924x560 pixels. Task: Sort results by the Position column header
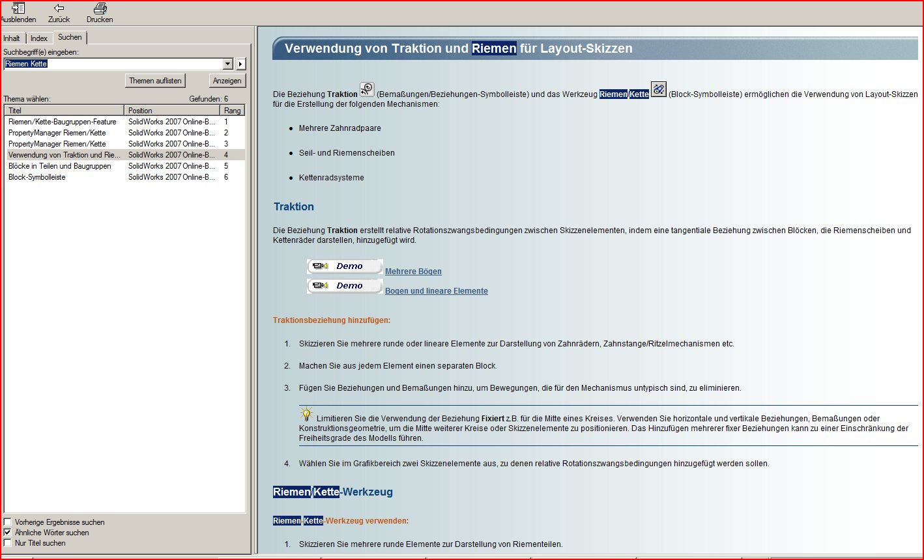tap(172, 111)
